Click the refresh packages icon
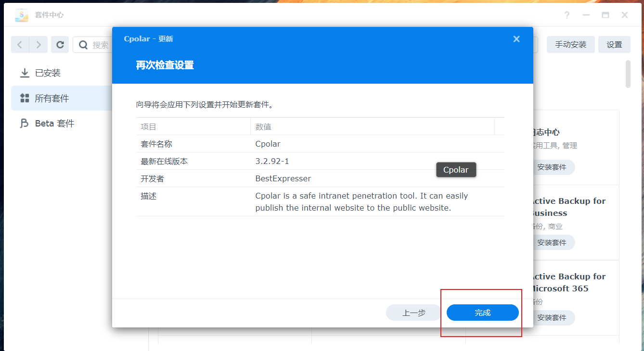This screenshot has width=644, height=351. [x=60, y=44]
